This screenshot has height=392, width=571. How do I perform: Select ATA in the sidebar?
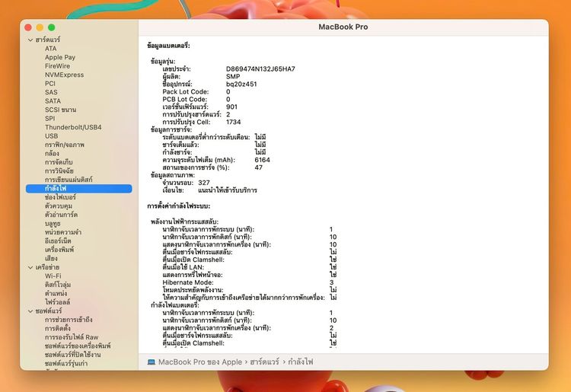(x=50, y=49)
